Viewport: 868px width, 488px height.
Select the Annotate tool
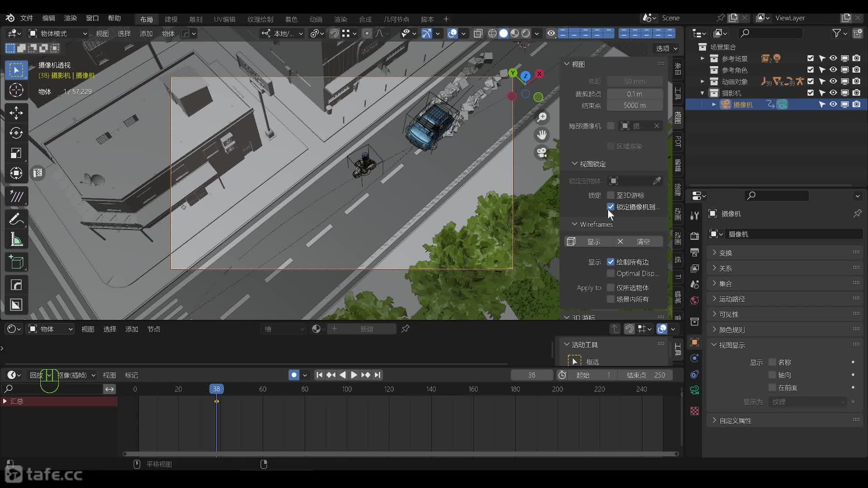point(16,219)
